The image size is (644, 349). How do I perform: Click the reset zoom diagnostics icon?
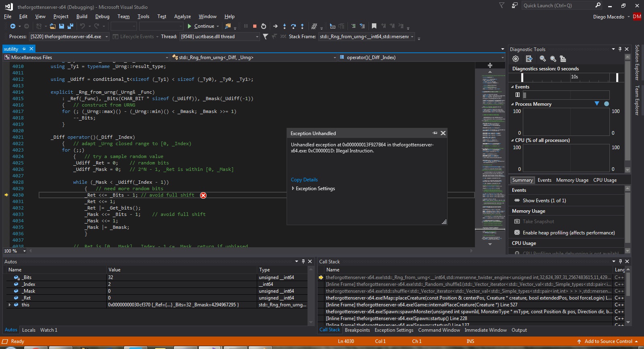[x=563, y=59]
